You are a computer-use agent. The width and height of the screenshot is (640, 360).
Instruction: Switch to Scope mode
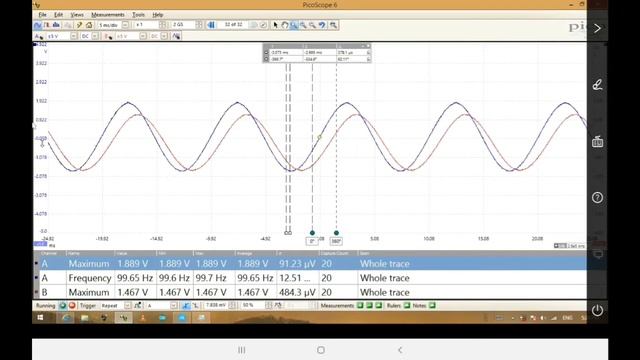[38, 25]
